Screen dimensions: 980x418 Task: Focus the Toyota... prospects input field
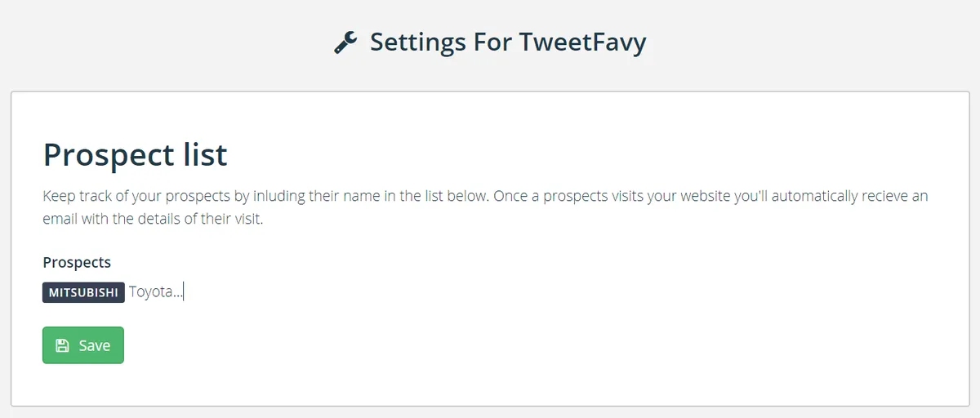327,292
